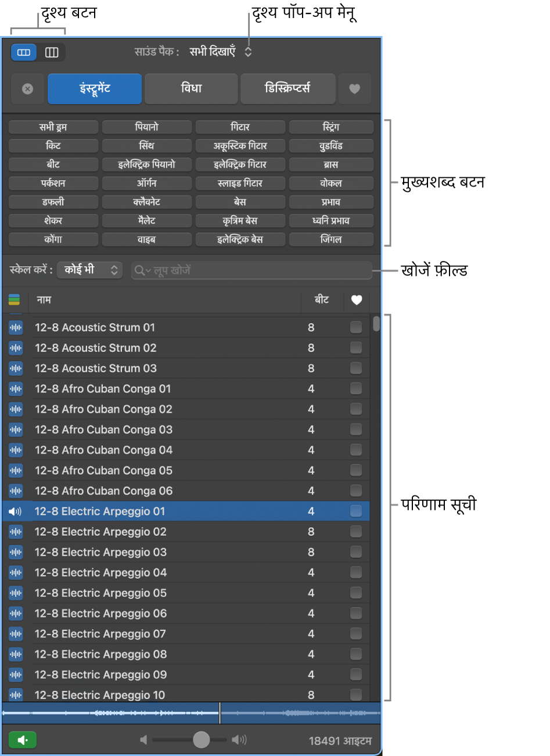Screen dimensions: 550x756
Task: Click loop icon for 12-8 Afro Cuban Conga 02
Action: coord(16,409)
